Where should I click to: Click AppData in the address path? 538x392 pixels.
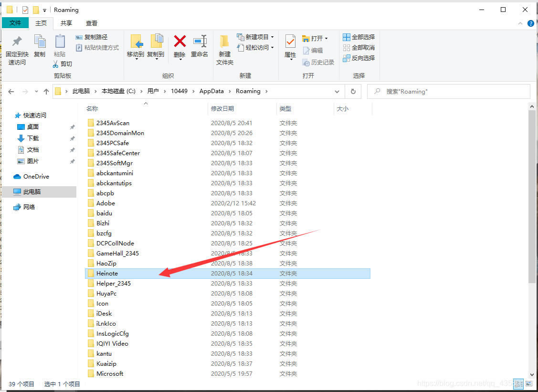coord(211,91)
